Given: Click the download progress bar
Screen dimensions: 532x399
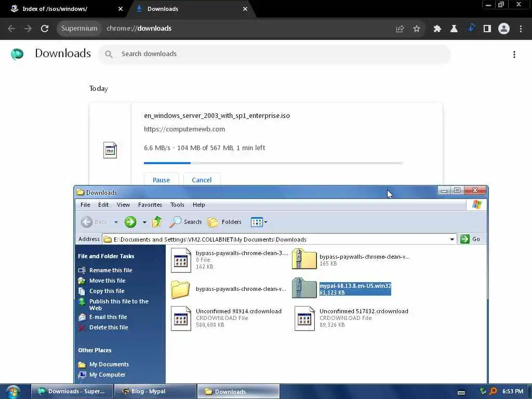Looking at the screenshot, I should (273, 163).
